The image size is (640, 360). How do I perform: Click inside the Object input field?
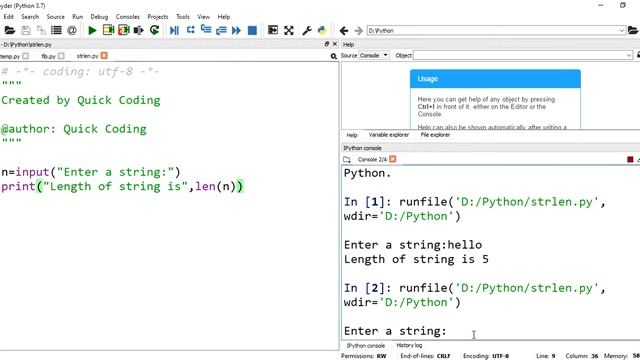coord(520,55)
